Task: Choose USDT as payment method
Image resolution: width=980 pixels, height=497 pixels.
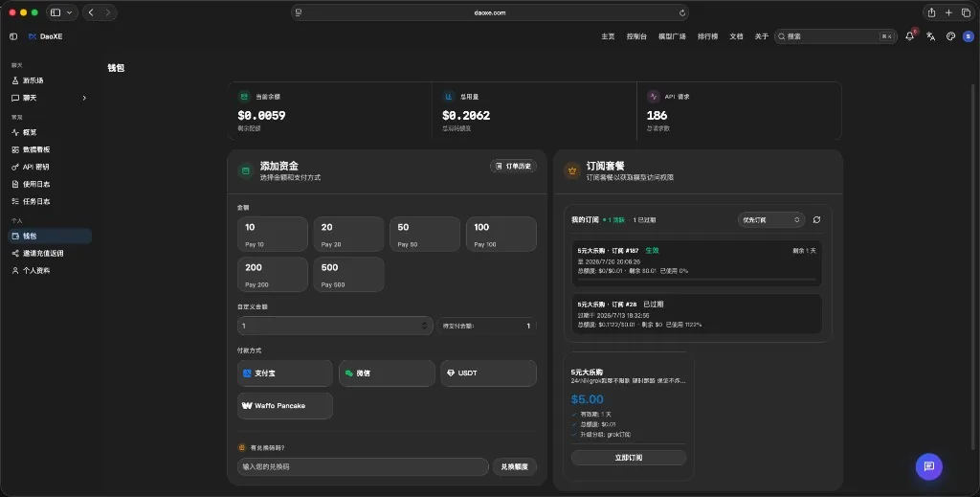Action: 489,373
